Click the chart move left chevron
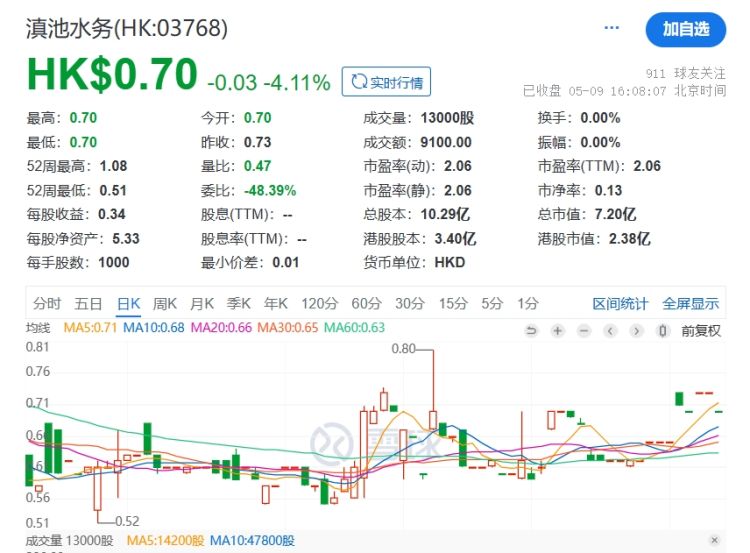This screenshot has width=750, height=553. pyautogui.click(x=610, y=331)
